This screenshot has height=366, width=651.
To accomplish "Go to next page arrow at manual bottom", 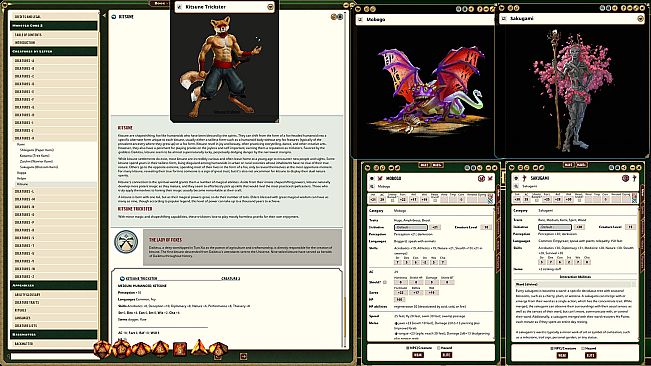I will 244,356.
